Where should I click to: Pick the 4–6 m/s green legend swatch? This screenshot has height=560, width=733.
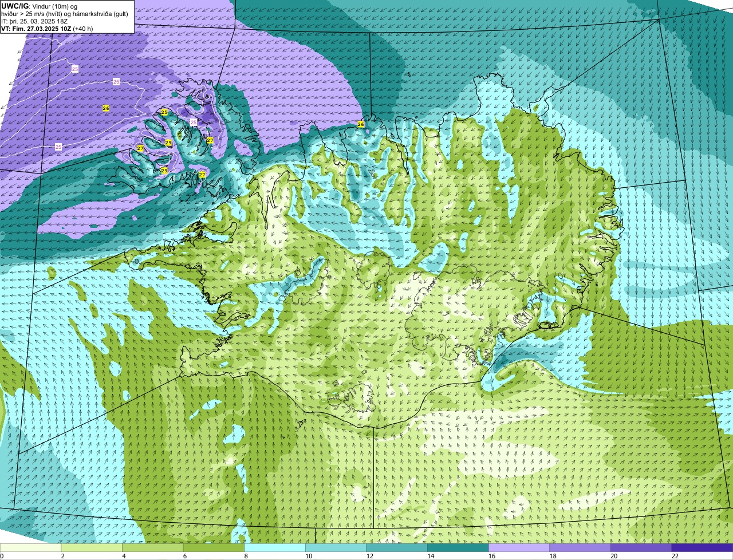click(x=152, y=548)
